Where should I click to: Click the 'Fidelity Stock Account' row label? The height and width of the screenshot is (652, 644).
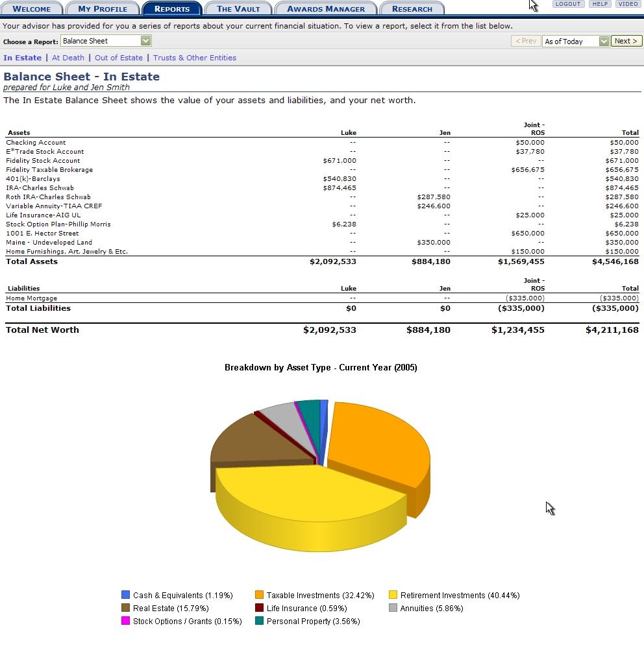(43, 161)
